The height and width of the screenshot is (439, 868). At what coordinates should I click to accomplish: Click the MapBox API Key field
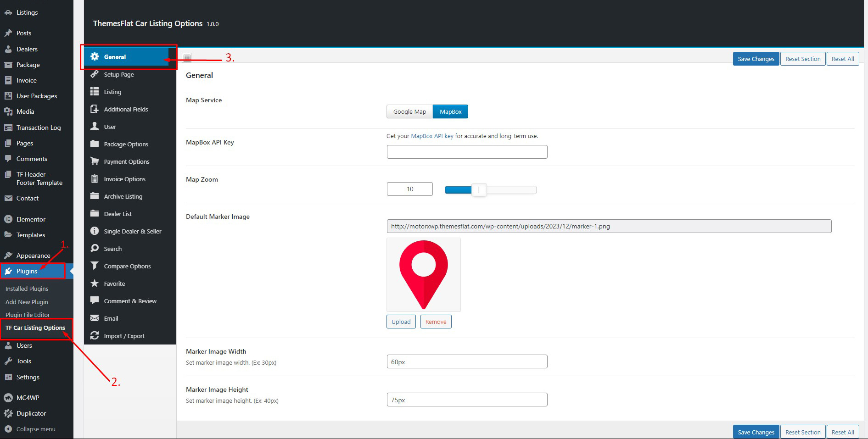(467, 152)
